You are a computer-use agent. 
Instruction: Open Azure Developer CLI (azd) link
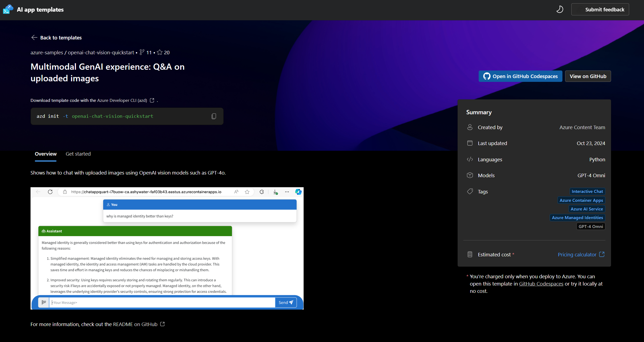click(122, 100)
